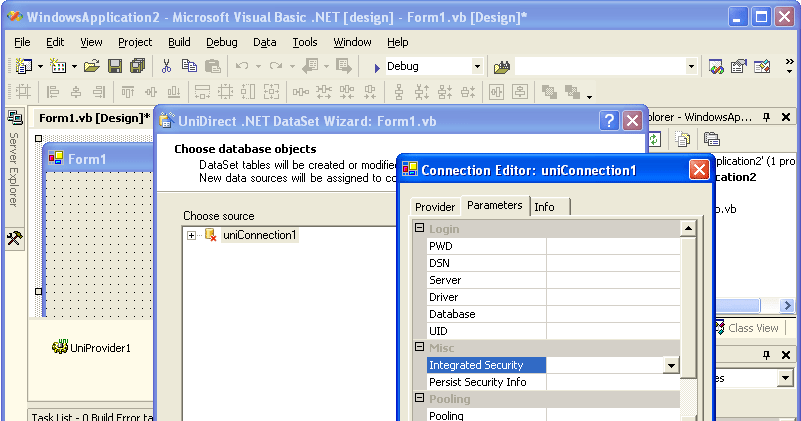Click the Cut scissors icon

[x=167, y=66]
